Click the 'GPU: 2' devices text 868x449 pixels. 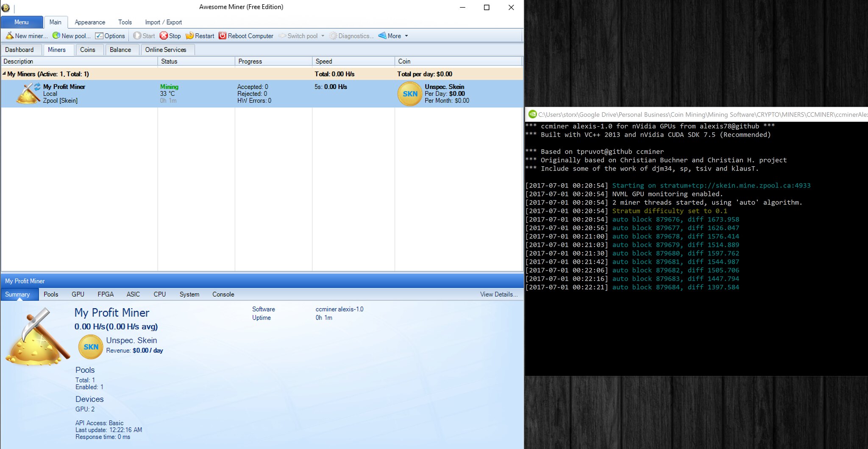click(85, 409)
